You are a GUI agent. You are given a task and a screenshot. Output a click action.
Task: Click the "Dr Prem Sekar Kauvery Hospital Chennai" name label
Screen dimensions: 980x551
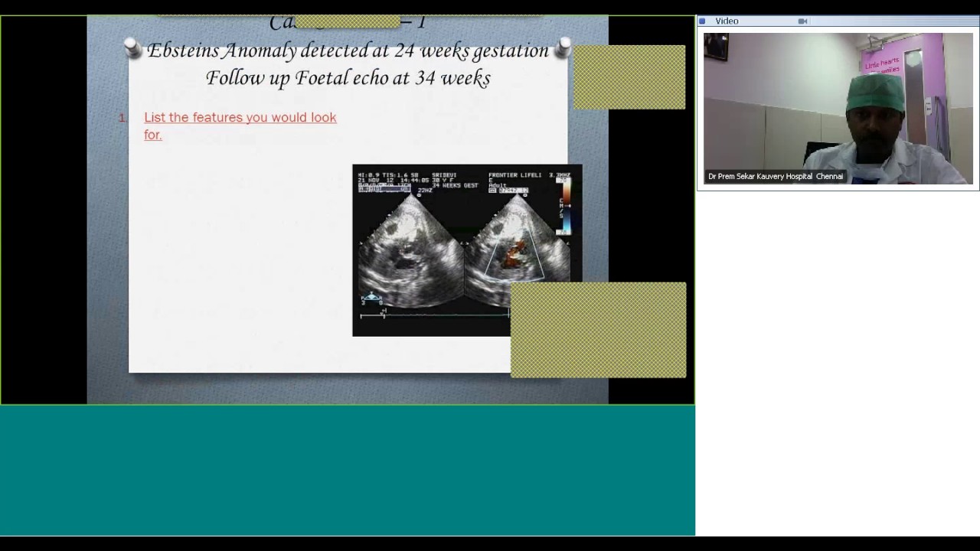pyautogui.click(x=776, y=177)
